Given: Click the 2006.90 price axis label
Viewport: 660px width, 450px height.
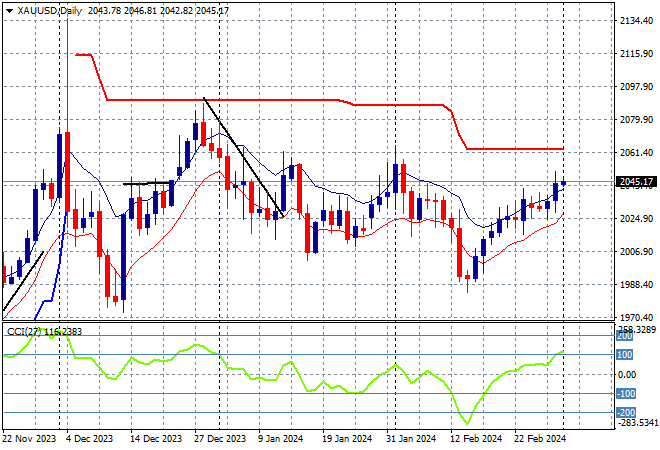Looking at the screenshot, I should (636, 251).
